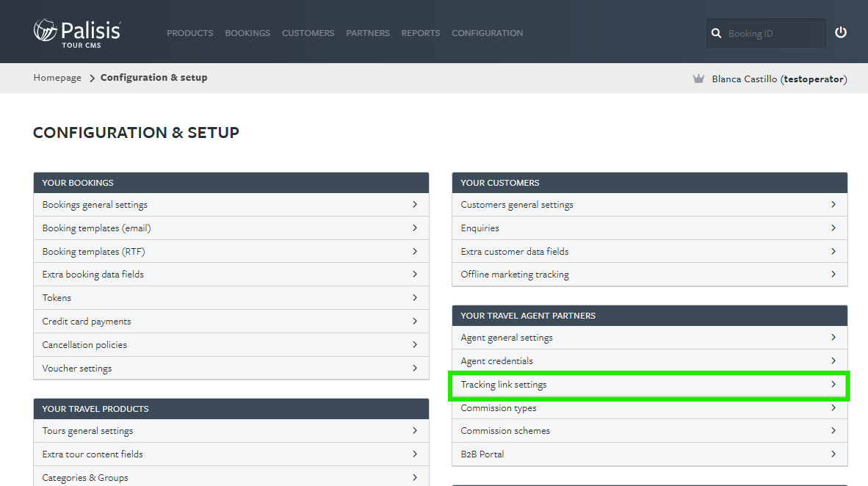868x486 pixels.
Task: Click the Blanca Castillo (testoperator) user name
Action: tap(779, 79)
